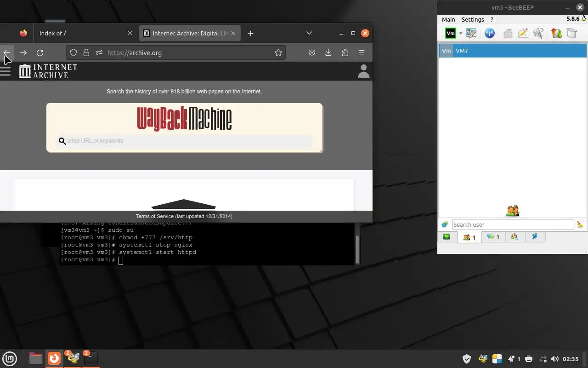The width and height of the screenshot is (588, 368).
Task: Open the Settings menu in BeeBEEP
Action: click(473, 19)
